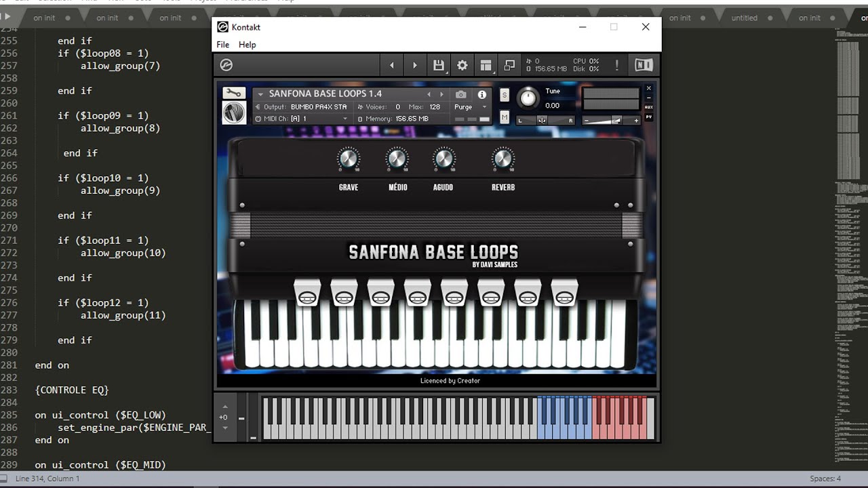Open the Purge dropdown menu
Image resolution: width=868 pixels, height=488 pixels.
[470, 107]
